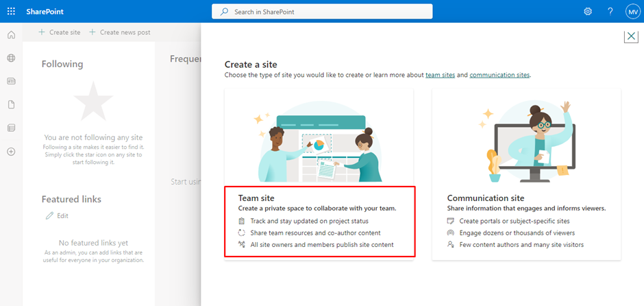Open the app launcher waffle icon
Image resolution: width=644 pixels, height=306 pixels.
click(11, 12)
